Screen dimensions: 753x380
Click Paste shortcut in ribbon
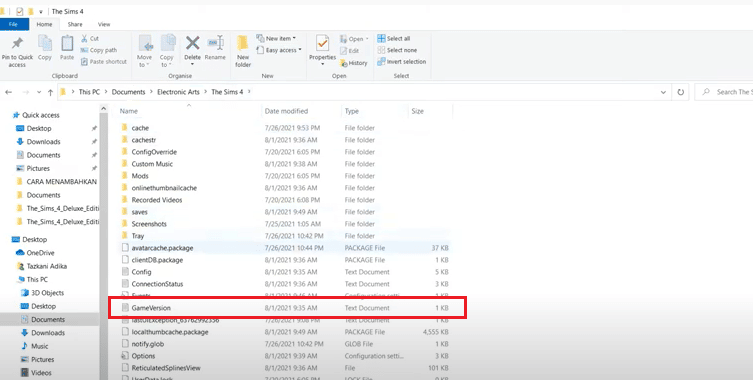pyautogui.click(x=104, y=61)
